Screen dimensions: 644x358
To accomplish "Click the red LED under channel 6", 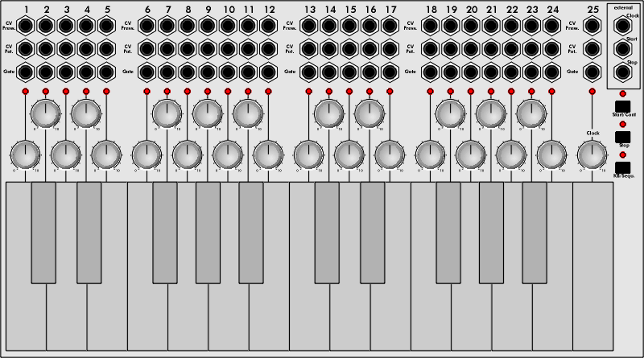I will [x=147, y=92].
